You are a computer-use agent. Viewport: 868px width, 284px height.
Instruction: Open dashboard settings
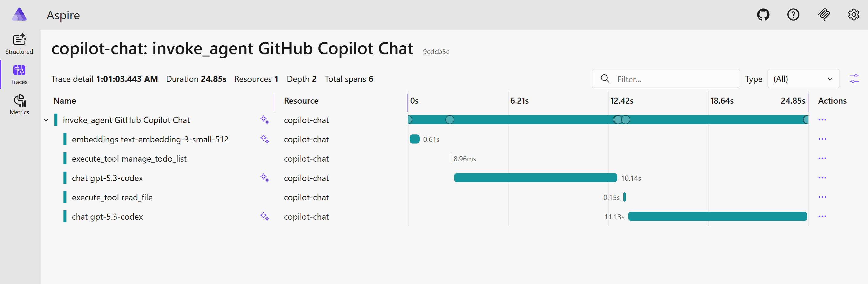[853, 15]
